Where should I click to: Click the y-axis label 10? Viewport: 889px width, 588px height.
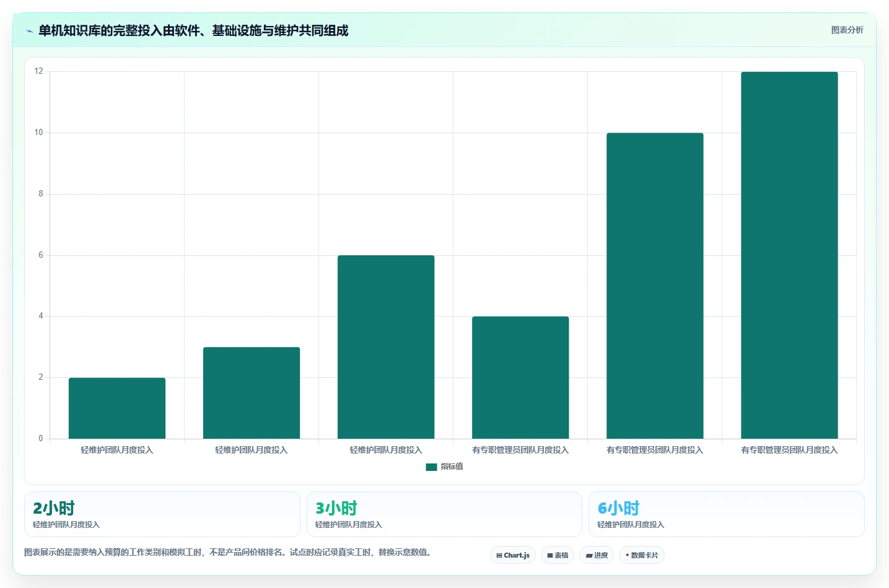pyautogui.click(x=39, y=133)
